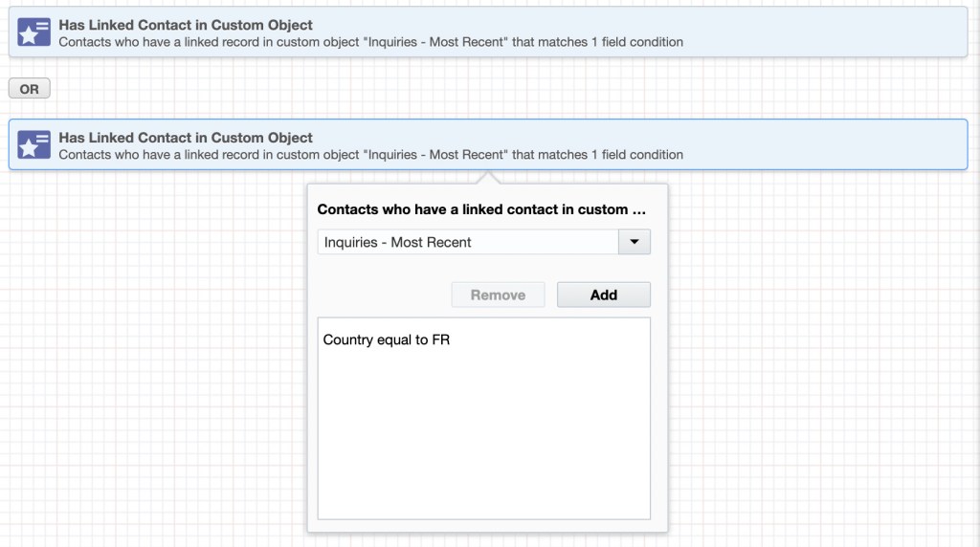Open the custom object dropdown arrow
The width and height of the screenshot is (980, 547).
pyautogui.click(x=635, y=242)
